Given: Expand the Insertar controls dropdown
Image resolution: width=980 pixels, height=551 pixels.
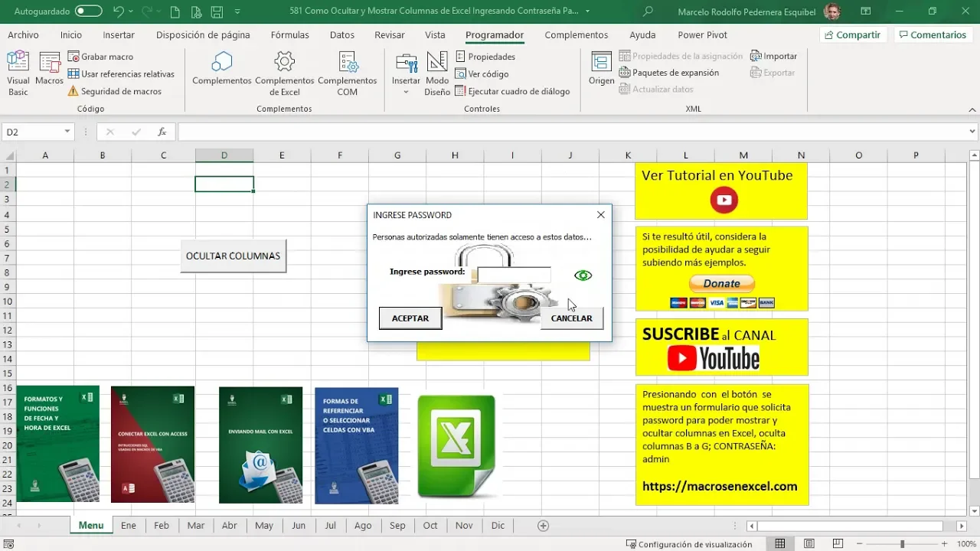Looking at the screenshot, I should [406, 93].
